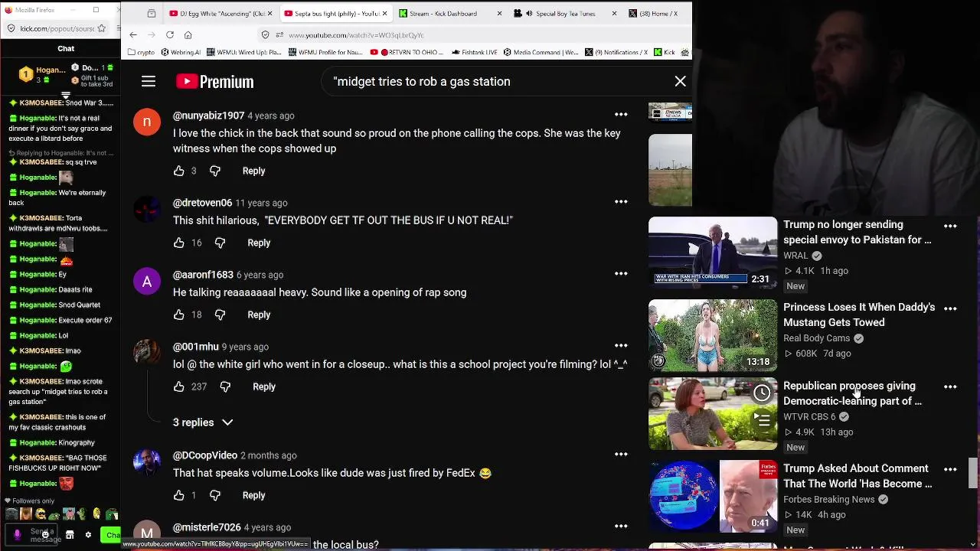980x551 pixels.
Task: Open Kick chat settings gear
Action: point(88,535)
